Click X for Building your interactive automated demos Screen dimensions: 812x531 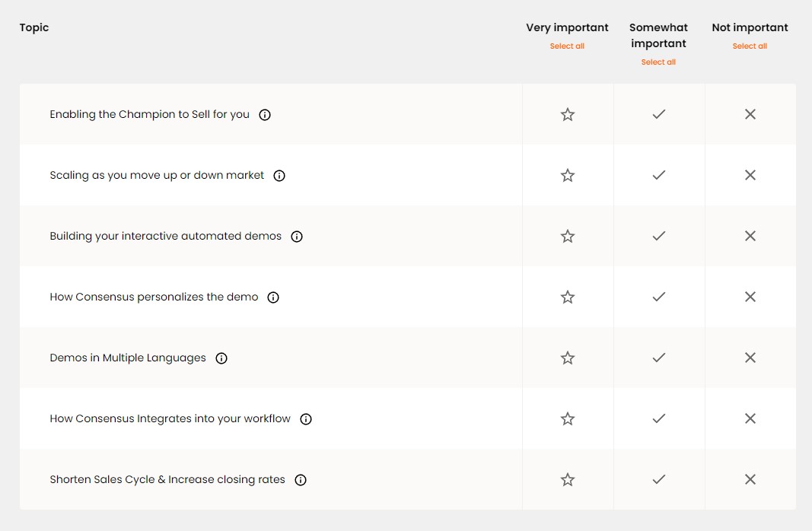[x=750, y=236]
